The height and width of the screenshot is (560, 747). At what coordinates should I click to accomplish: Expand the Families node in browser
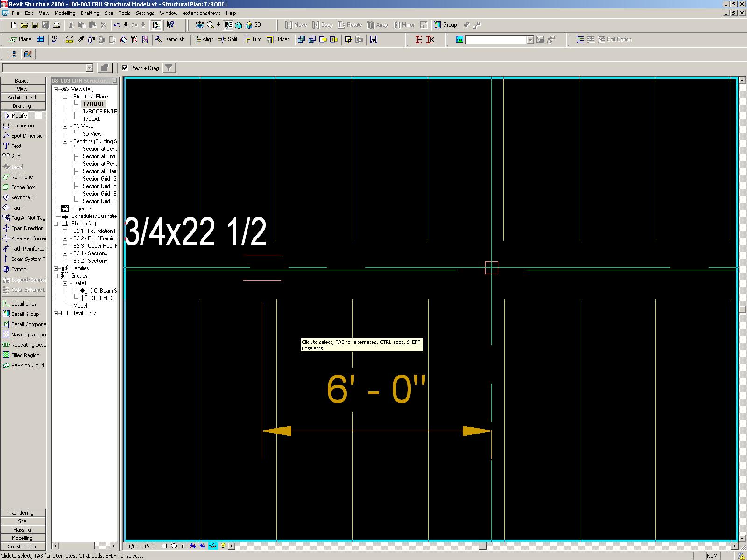[x=56, y=268]
